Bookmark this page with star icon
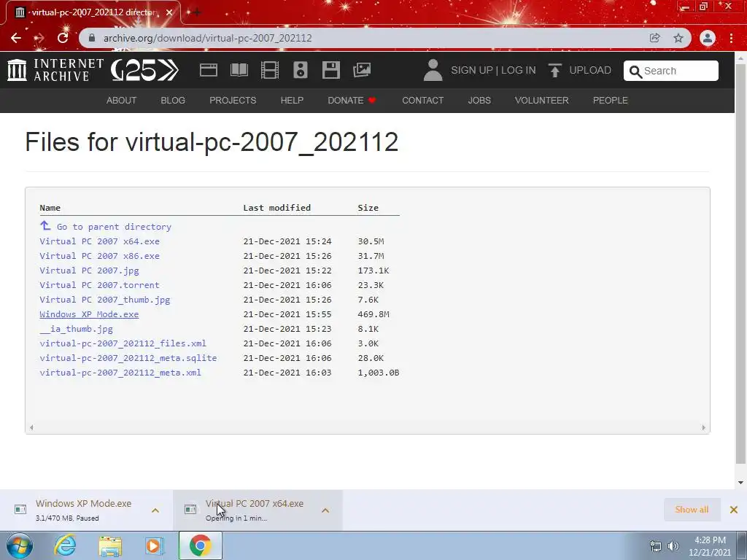This screenshot has width=747, height=560. point(678,38)
